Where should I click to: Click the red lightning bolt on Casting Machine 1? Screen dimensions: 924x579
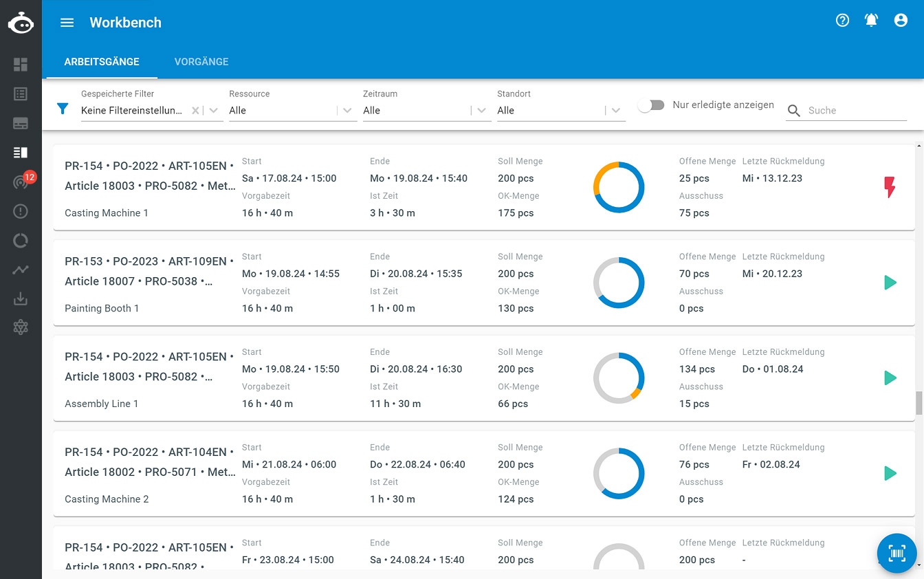point(890,187)
